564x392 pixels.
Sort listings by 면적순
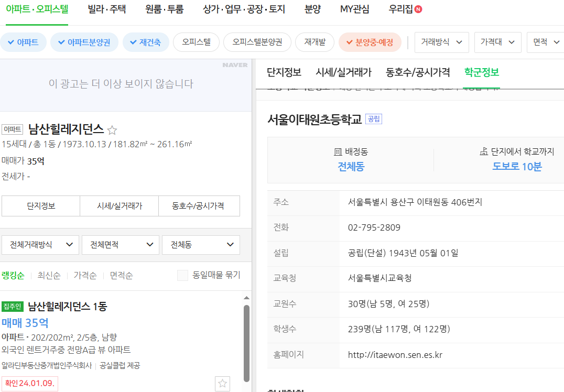click(121, 276)
